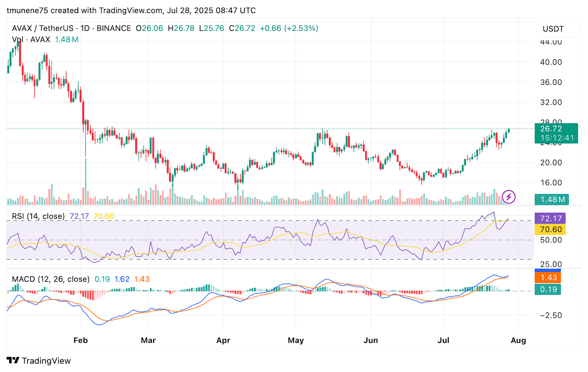Click the 1.48 M volume value in legend
This screenshot has width=588, height=372.
coord(67,39)
